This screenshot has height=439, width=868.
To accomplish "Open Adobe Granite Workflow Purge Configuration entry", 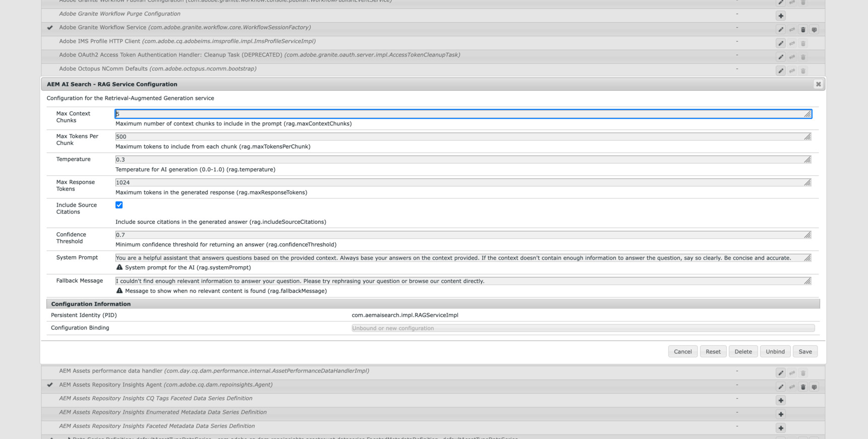I will point(120,14).
